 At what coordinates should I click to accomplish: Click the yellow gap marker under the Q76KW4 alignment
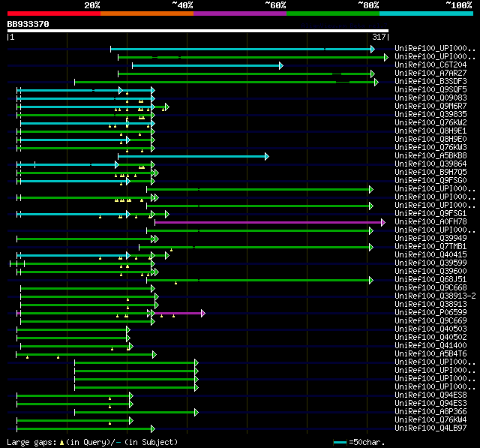coord(110,423)
